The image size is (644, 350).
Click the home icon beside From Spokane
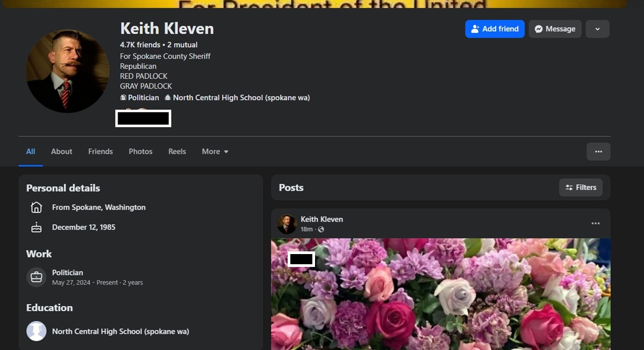pyautogui.click(x=36, y=207)
